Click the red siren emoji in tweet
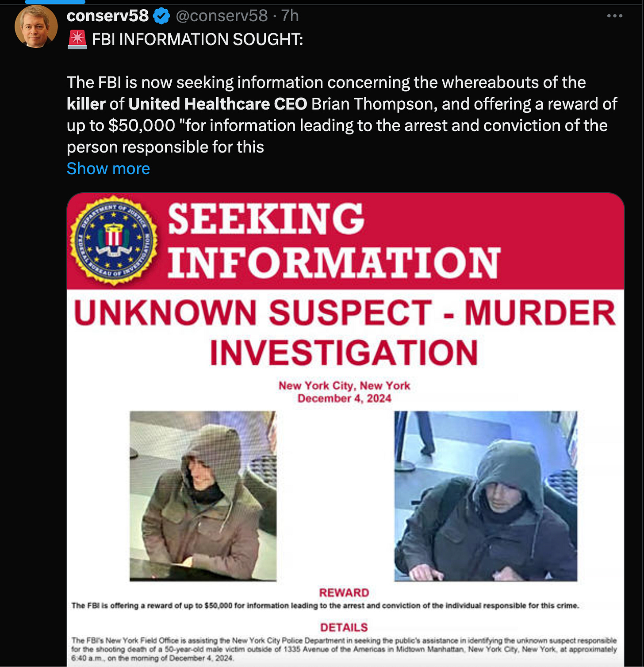Screen dimensions: 644x667 77,39
